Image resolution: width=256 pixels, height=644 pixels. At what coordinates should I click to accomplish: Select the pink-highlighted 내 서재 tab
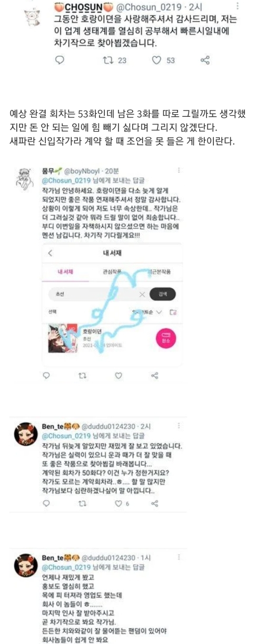[64, 272]
